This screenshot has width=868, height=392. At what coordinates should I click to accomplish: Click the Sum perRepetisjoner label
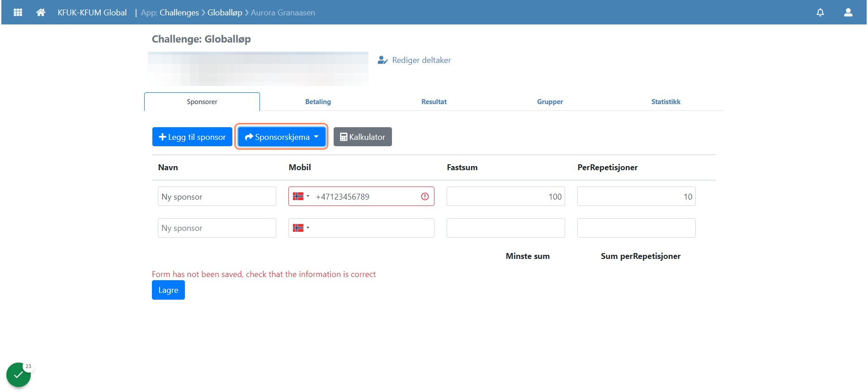[641, 256]
